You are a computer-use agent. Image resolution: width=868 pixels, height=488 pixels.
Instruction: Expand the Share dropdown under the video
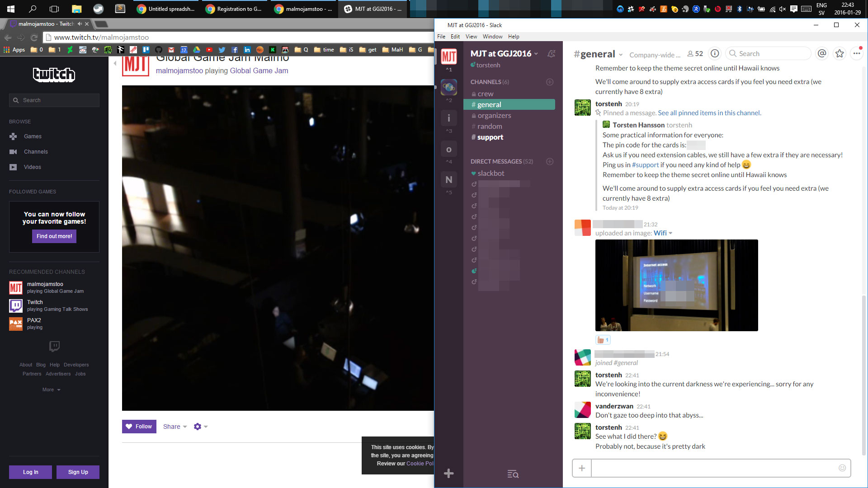click(175, 427)
